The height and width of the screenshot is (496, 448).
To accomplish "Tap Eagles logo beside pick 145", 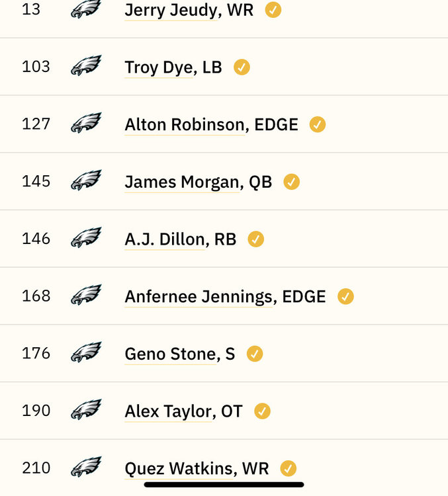I will tap(86, 180).
